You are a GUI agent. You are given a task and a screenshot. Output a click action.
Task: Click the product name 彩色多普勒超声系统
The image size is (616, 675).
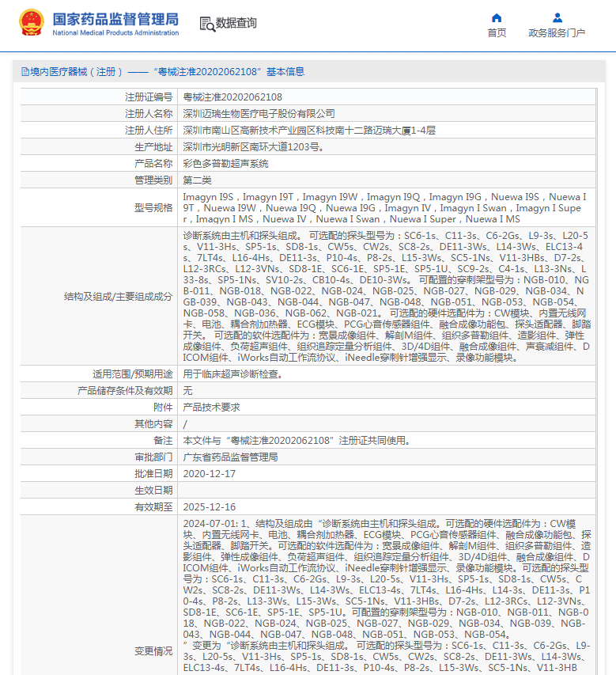[225, 164]
